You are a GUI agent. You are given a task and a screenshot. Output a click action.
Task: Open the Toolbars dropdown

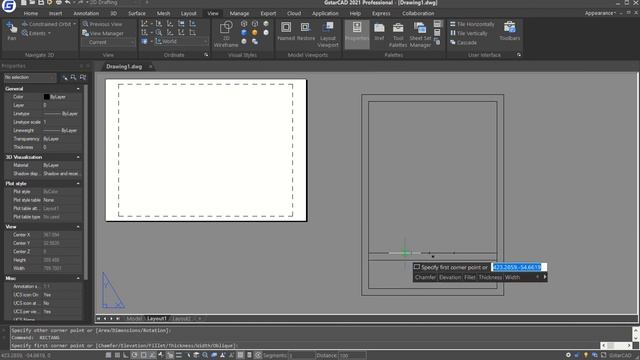point(509,31)
